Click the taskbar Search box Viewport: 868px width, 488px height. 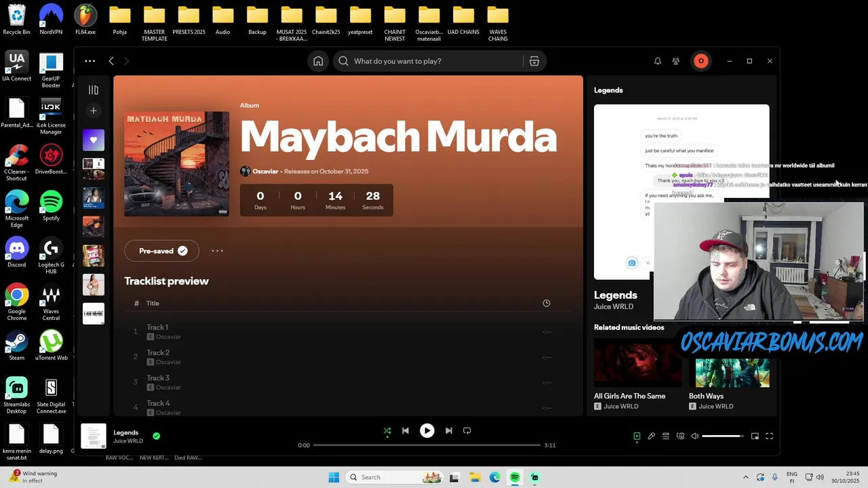click(395, 477)
